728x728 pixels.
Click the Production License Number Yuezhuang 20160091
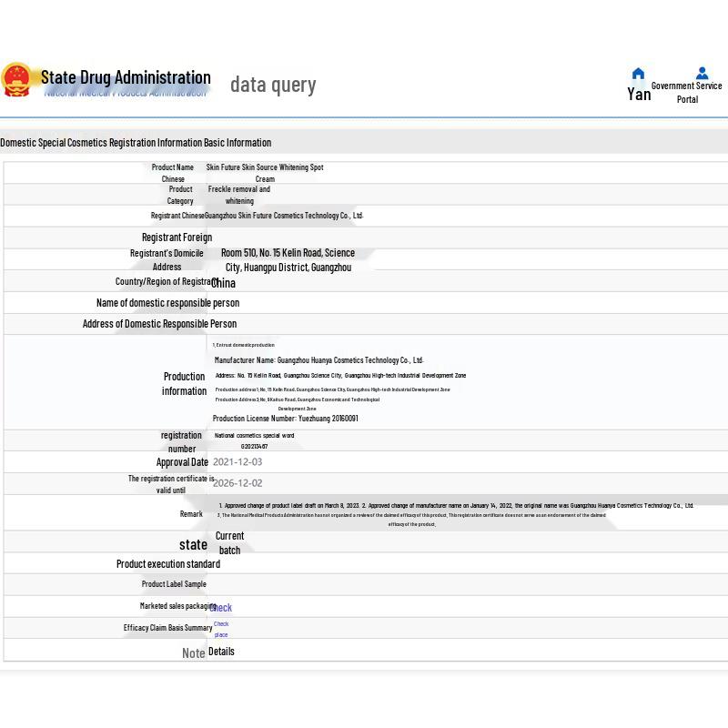coord(286,419)
